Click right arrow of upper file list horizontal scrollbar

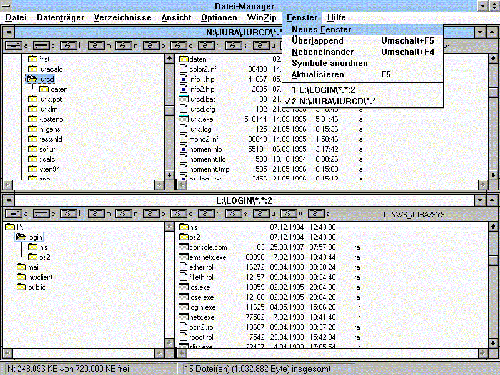[x=482, y=185]
